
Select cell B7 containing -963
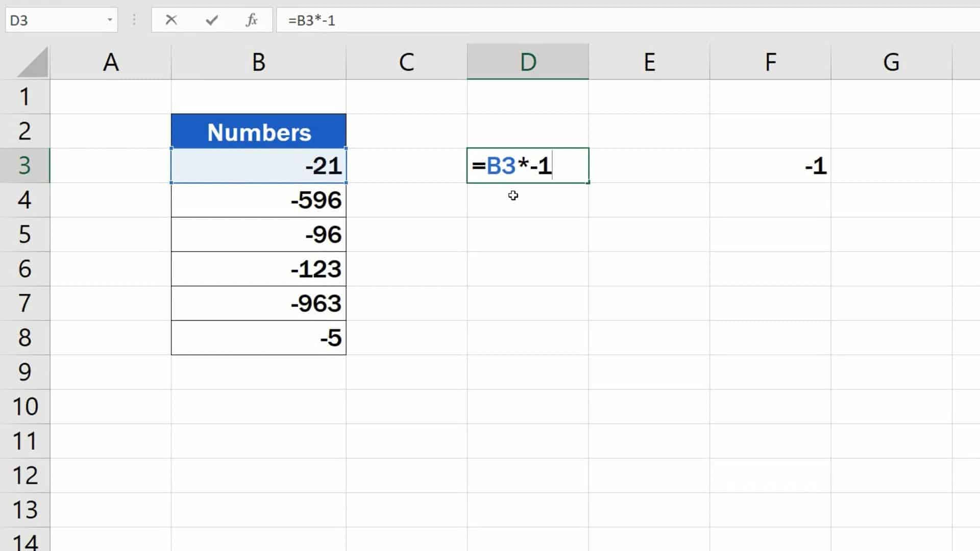coord(258,303)
